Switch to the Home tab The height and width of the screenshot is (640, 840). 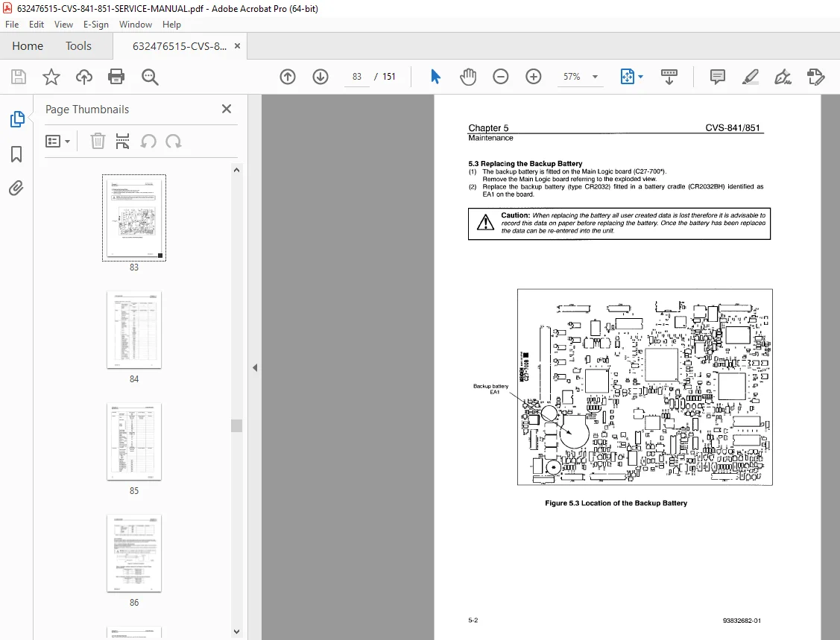pyautogui.click(x=28, y=46)
